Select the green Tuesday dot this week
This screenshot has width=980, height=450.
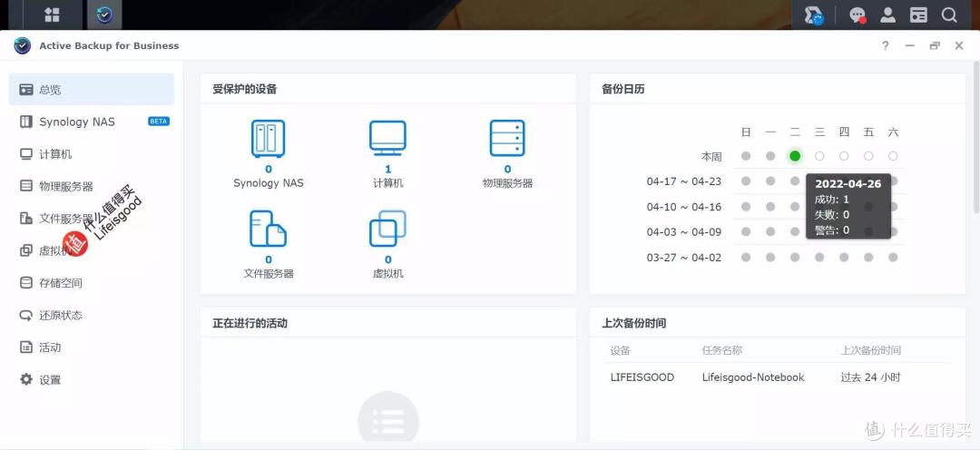point(795,156)
